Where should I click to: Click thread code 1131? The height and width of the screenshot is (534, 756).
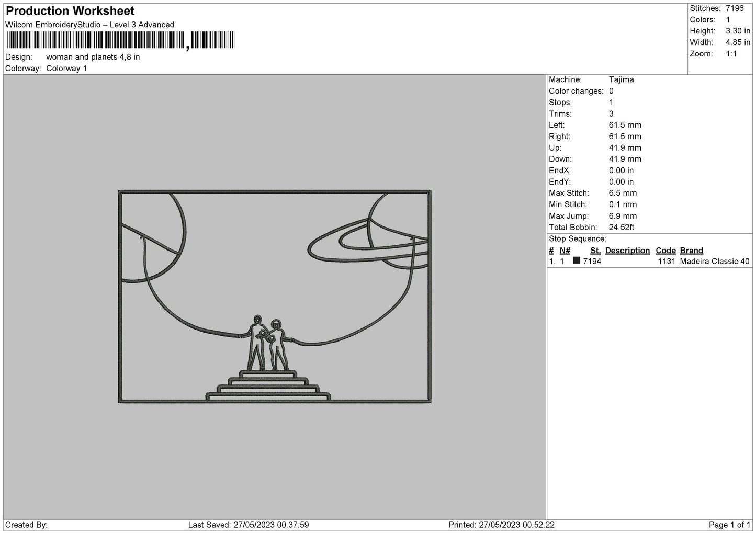[667, 262]
